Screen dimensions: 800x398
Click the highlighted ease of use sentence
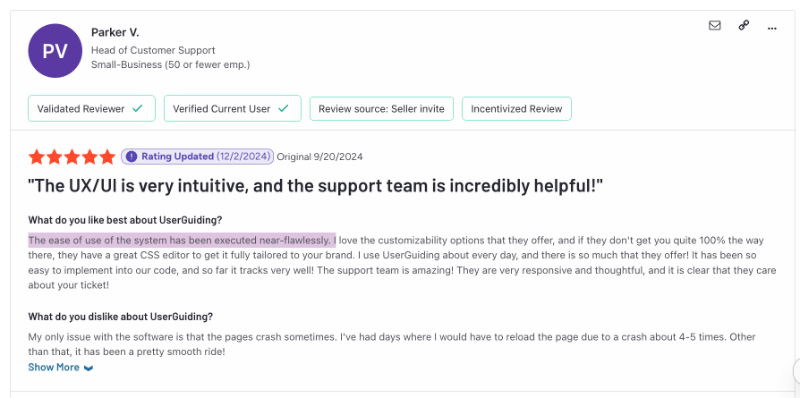182,240
